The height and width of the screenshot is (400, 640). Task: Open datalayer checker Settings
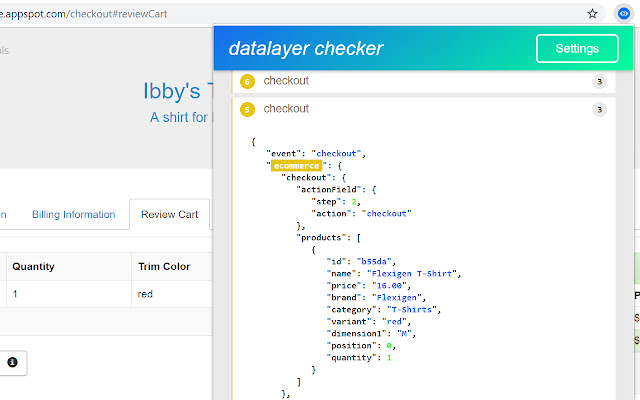[577, 48]
